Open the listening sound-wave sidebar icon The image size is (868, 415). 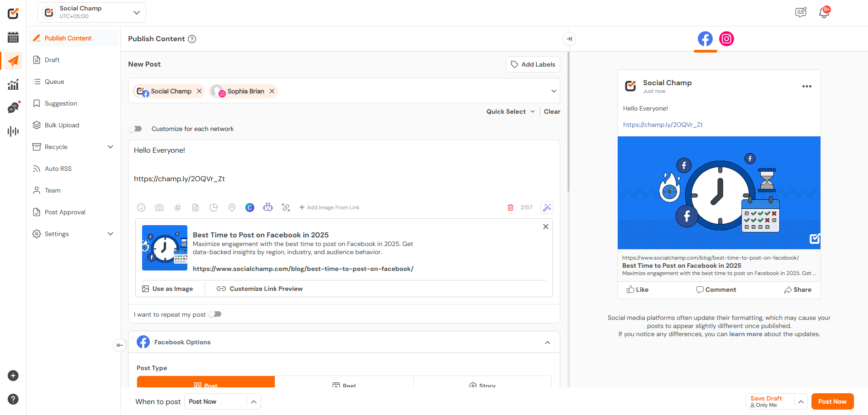13,131
